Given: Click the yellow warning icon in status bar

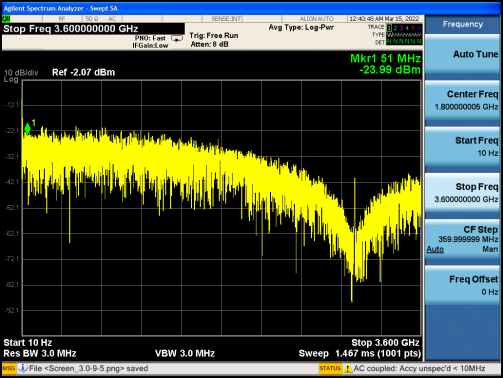Looking at the screenshot, I should pyautogui.click(x=348, y=368).
